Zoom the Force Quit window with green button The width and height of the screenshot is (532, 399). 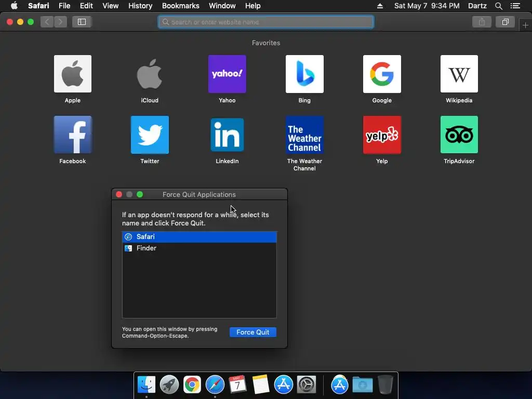pos(140,194)
